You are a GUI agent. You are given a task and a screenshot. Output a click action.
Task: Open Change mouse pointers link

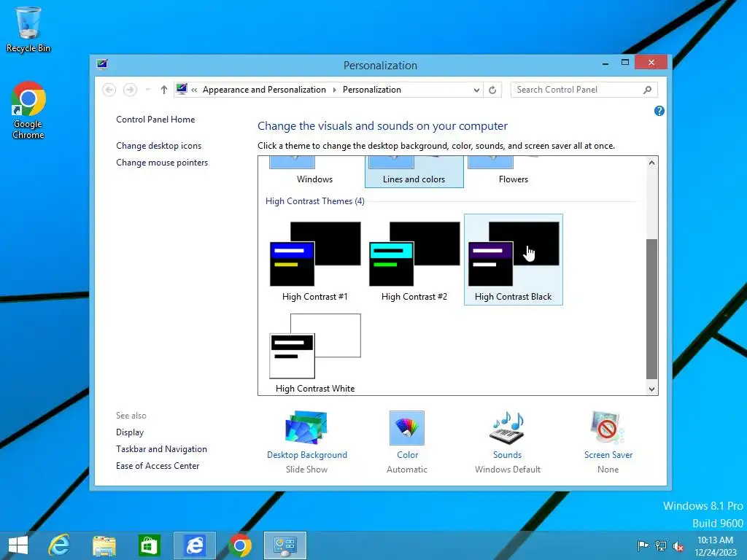coord(162,163)
